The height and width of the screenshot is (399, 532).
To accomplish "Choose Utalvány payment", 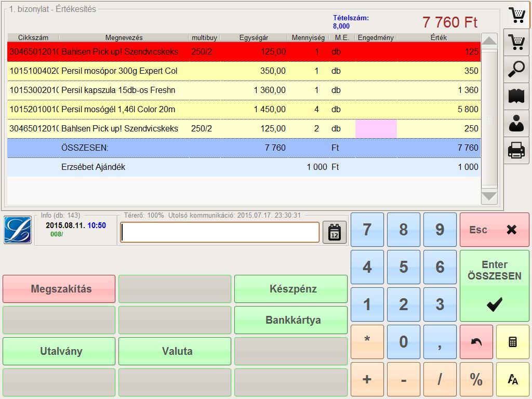I will click(59, 351).
